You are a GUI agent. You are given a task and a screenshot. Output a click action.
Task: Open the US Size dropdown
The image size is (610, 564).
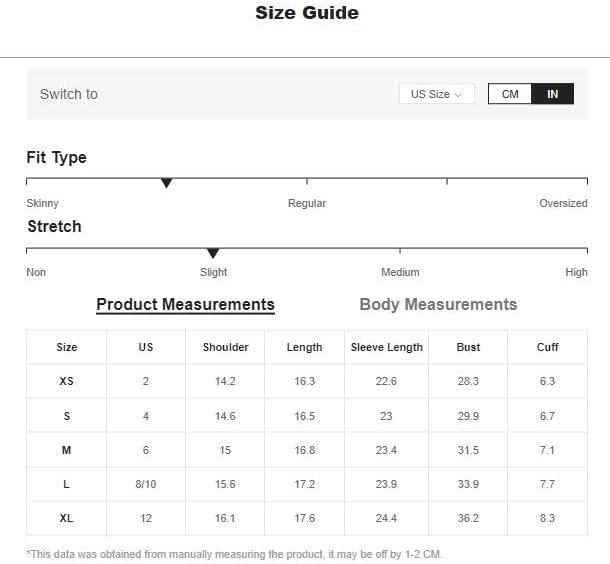click(x=436, y=94)
